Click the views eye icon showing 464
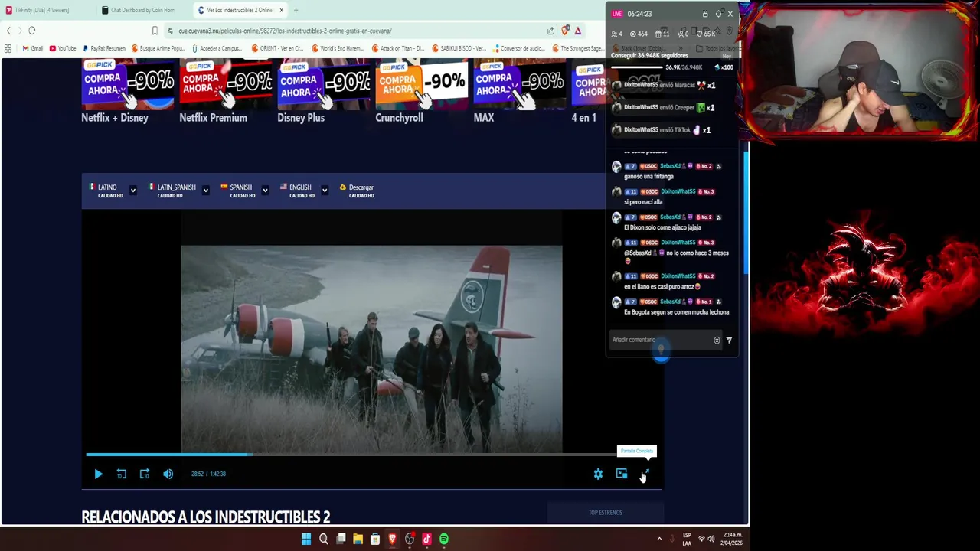The image size is (980, 551). 639,34
